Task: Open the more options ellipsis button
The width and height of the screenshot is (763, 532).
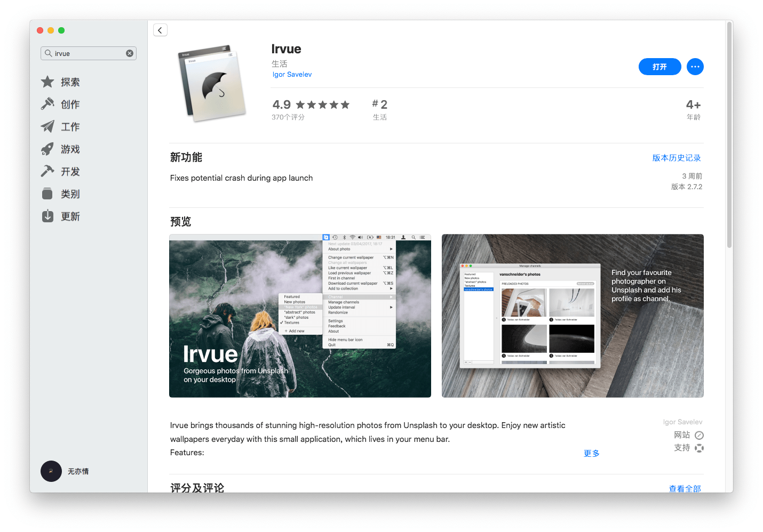Action: coord(695,67)
